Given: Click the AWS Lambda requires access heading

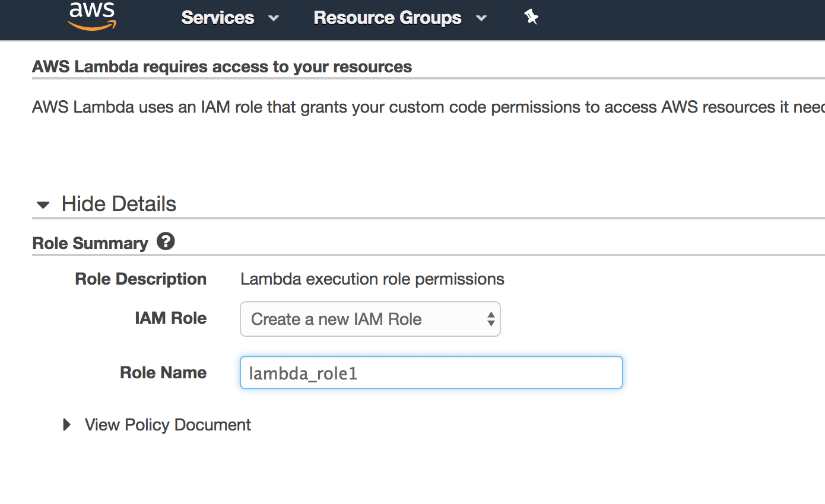Looking at the screenshot, I should tap(222, 66).
